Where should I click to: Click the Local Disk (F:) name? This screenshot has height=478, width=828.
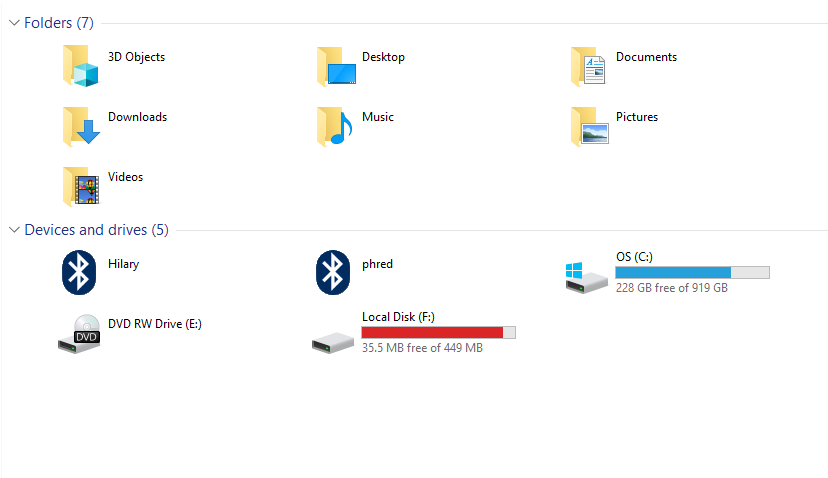point(398,317)
